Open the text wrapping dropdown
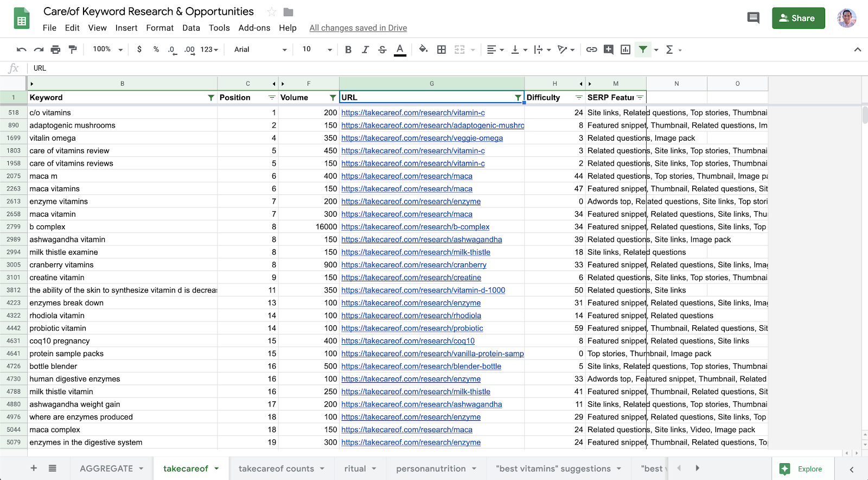This screenshot has height=480, width=868. (x=542, y=49)
